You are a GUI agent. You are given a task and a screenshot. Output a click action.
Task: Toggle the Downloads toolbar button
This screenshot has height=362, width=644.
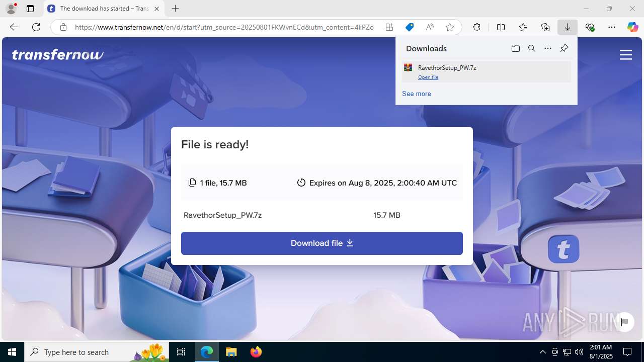click(568, 27)
